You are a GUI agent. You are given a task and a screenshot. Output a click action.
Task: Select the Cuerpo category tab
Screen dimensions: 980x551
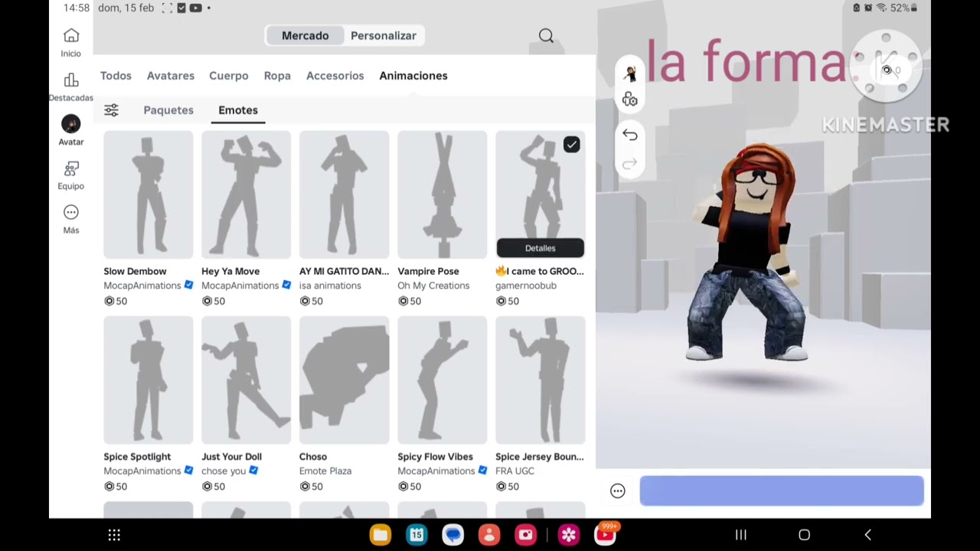(229, 76)
